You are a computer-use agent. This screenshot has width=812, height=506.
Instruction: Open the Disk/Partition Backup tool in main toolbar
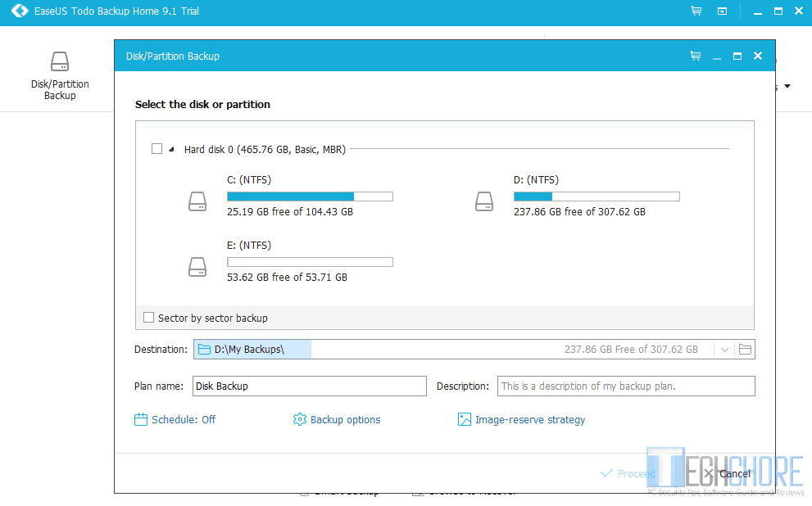click(x=60, y=75)
